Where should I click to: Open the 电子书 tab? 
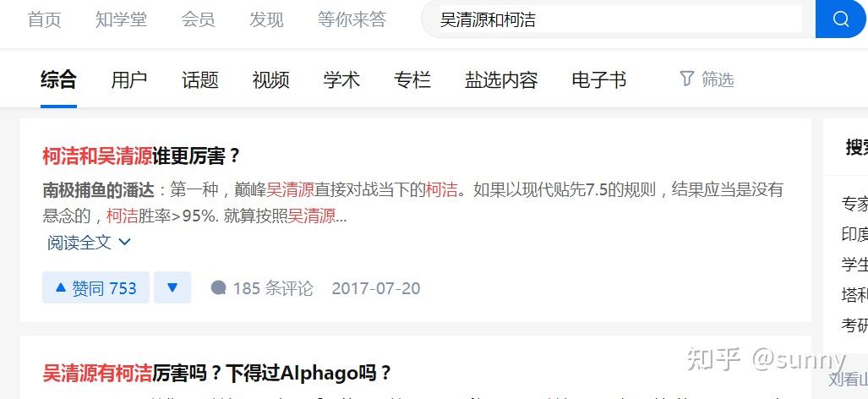click(599, 80)
